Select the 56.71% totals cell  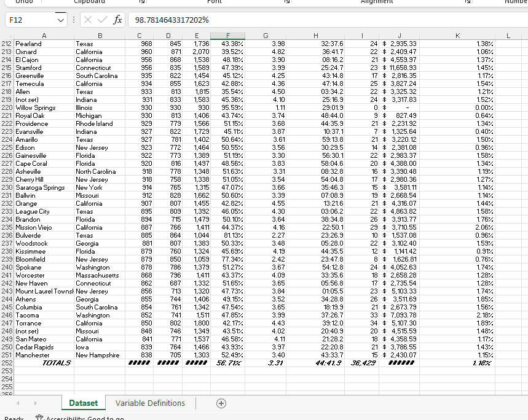tap(227, 363)
